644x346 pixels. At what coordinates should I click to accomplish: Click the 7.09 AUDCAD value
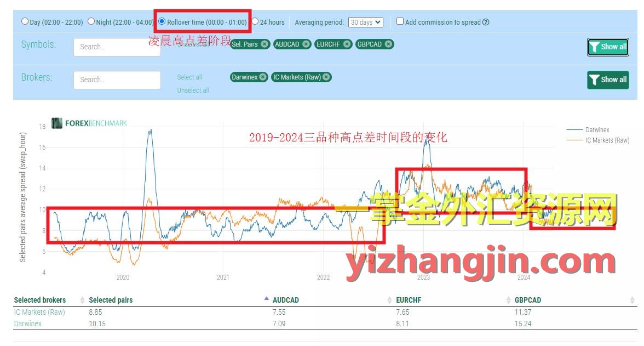(279, 324)
